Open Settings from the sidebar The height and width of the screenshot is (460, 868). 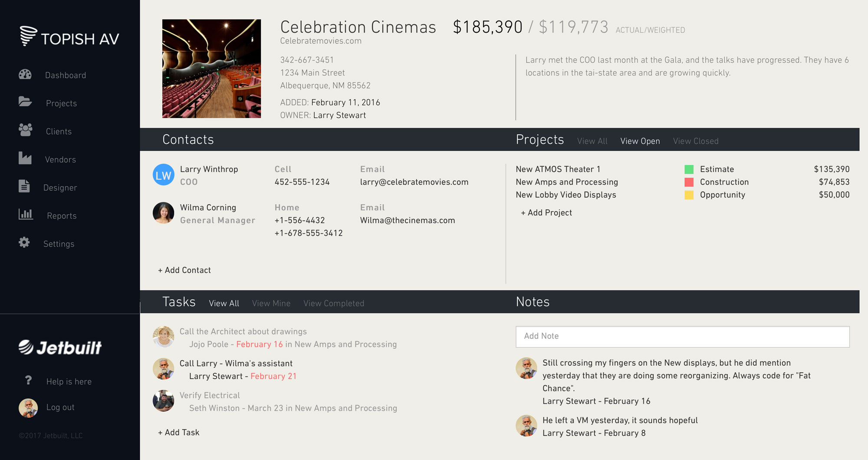click(59, 244)
